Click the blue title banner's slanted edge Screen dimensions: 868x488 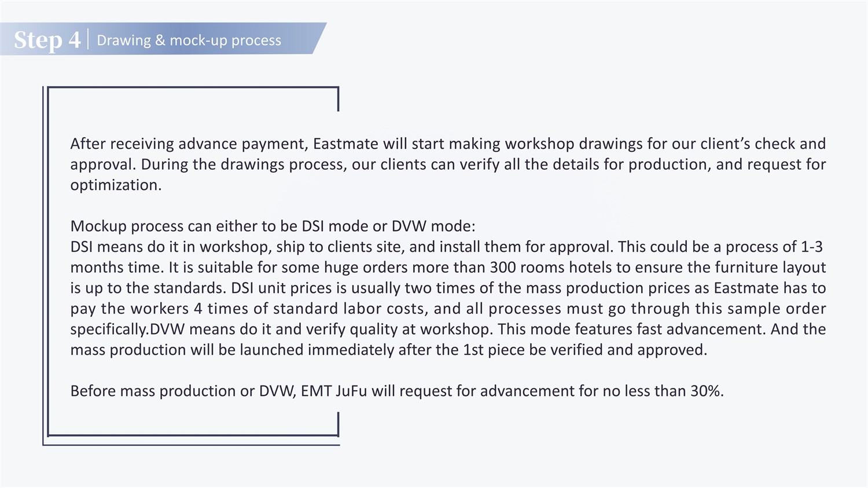click(x=320, y=38)
